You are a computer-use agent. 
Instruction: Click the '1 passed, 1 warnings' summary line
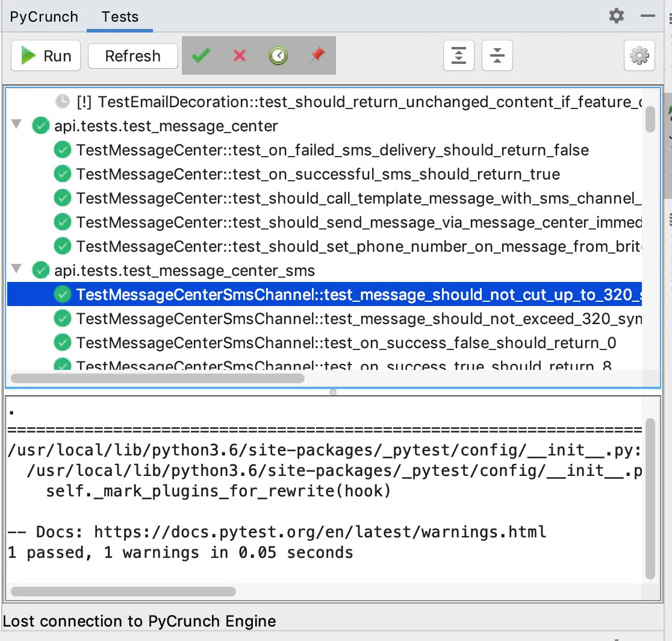pos(181,552)
